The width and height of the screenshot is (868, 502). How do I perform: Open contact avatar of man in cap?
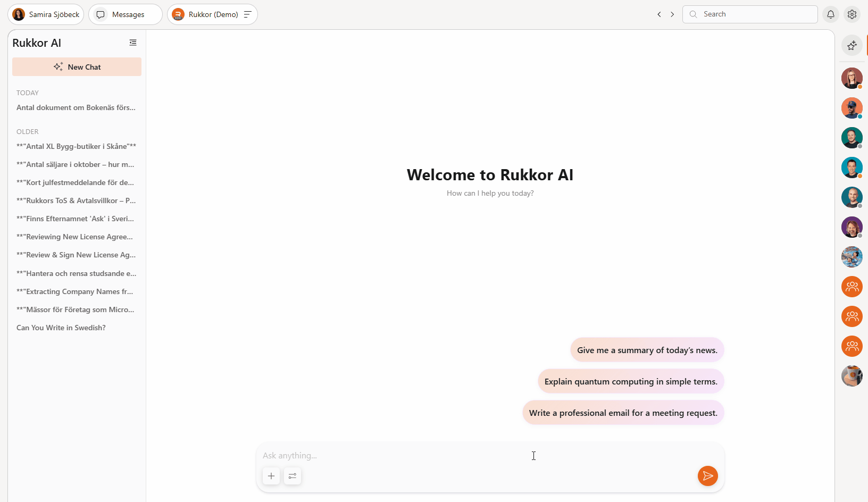tap(852, 108)
